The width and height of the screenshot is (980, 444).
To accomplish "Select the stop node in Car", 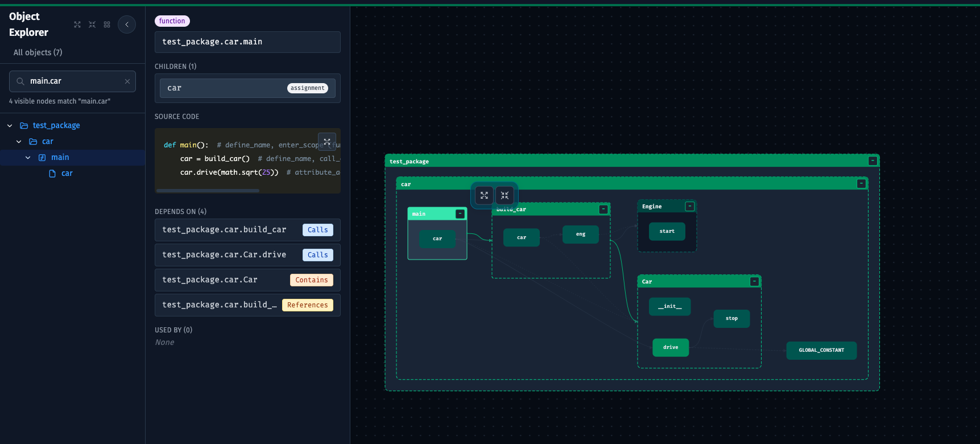I will pyautogui.click(x=732, y=319).
